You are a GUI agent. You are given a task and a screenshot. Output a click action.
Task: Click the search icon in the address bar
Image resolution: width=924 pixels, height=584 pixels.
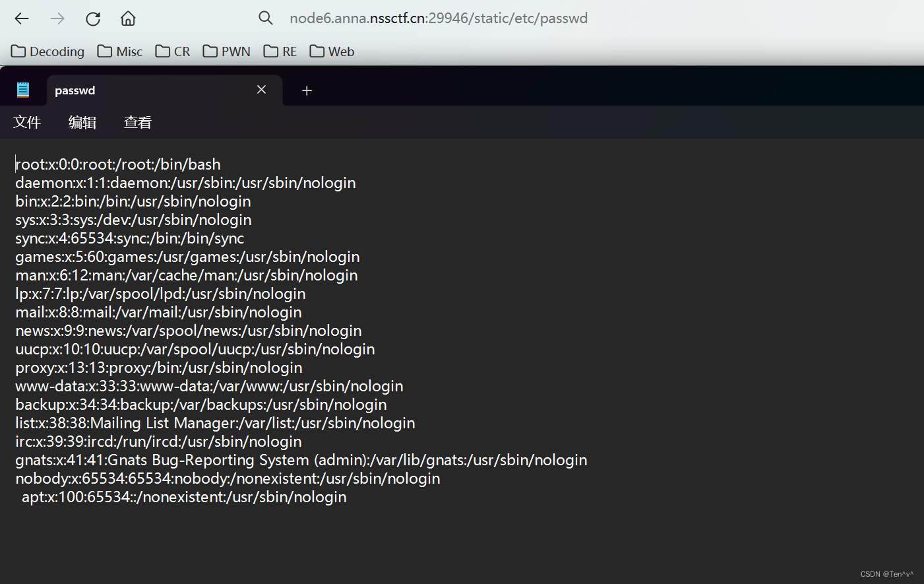pos(265,18)
